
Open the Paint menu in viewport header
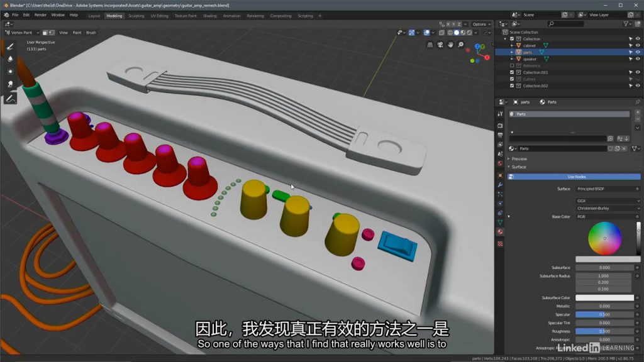(x=77, y=32)
